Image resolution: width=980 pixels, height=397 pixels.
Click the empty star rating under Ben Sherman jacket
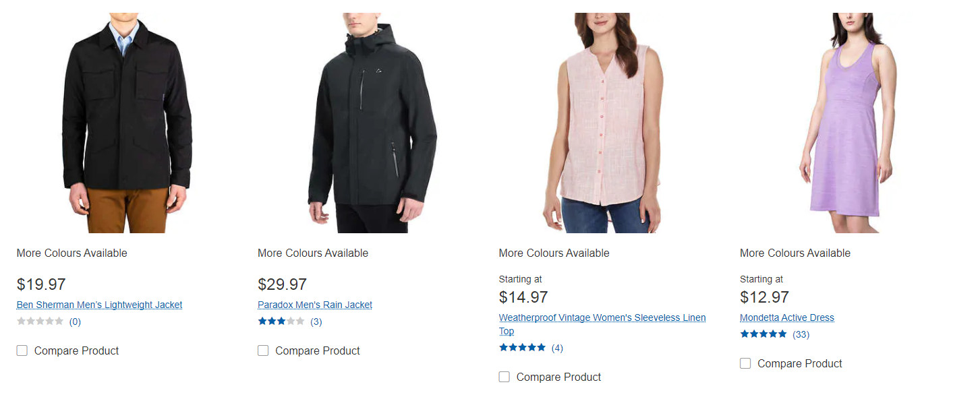(40, 322)
